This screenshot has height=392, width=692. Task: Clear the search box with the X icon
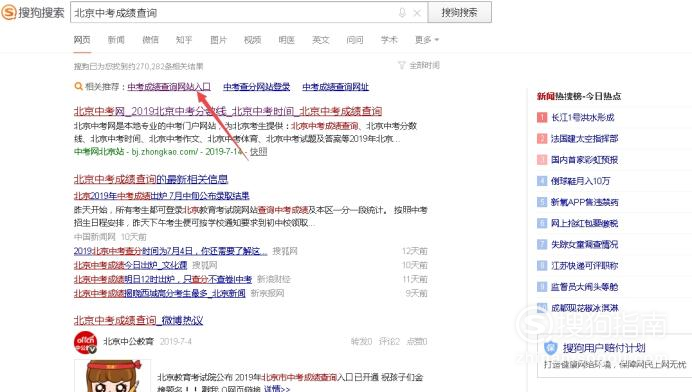click(x=417, y=13)
